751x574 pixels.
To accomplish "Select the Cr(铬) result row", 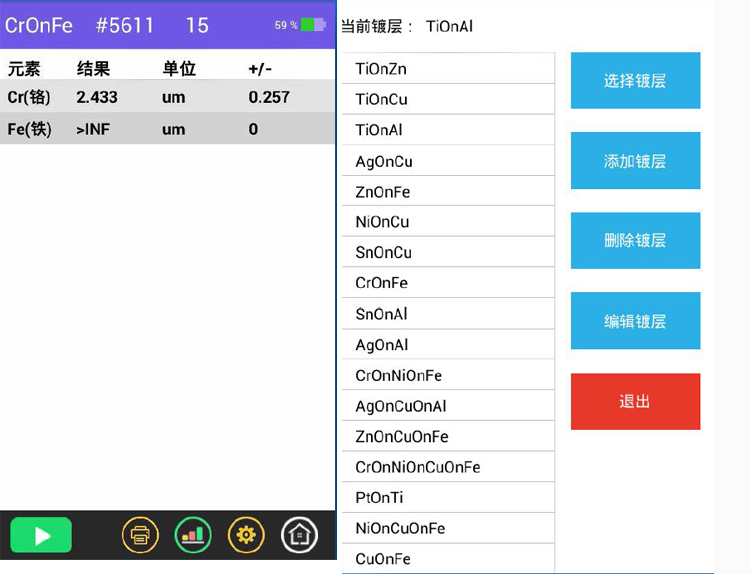I will pyautogui.click(x=167, y=97).
